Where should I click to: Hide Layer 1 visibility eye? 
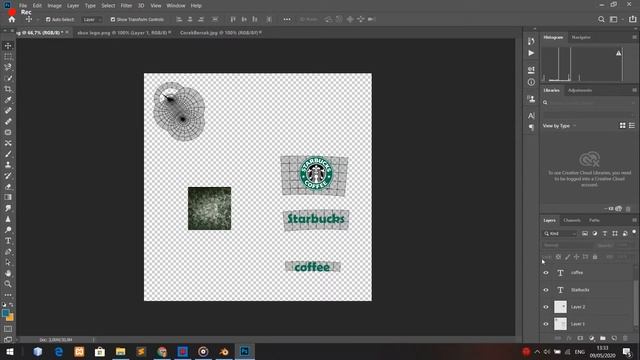tap(546, 324)
